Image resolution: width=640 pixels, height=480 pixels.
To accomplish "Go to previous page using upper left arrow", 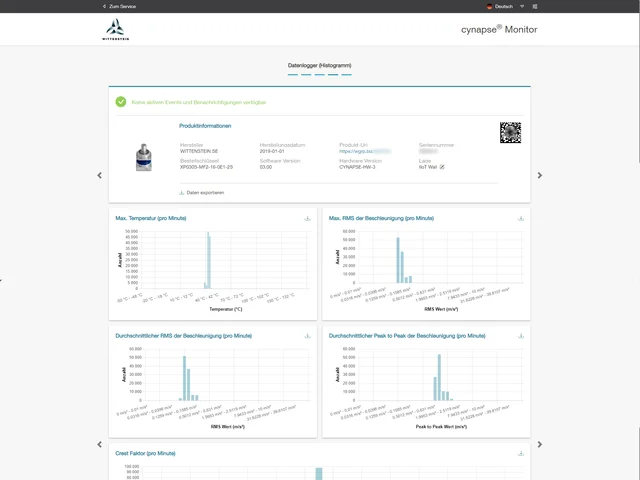I will tap(99, 175).
